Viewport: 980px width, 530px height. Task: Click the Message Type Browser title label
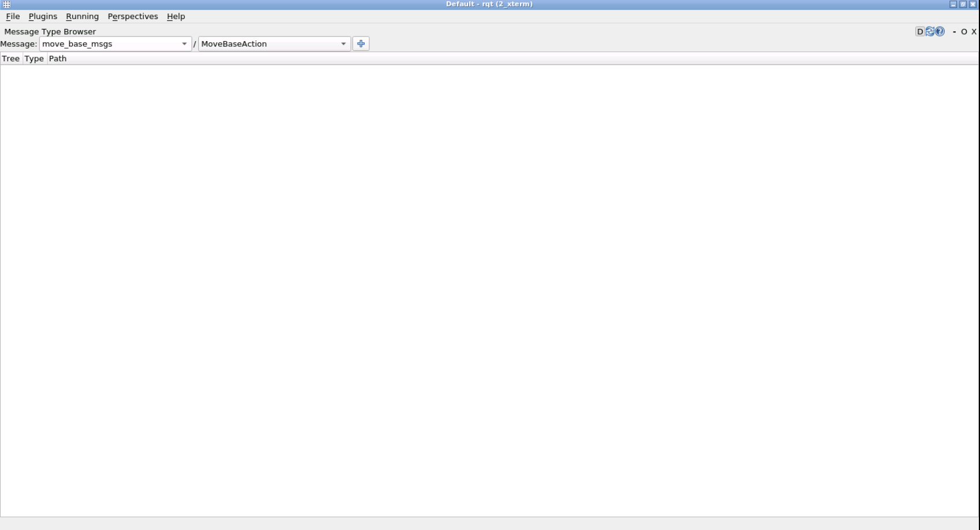[50, 32]
